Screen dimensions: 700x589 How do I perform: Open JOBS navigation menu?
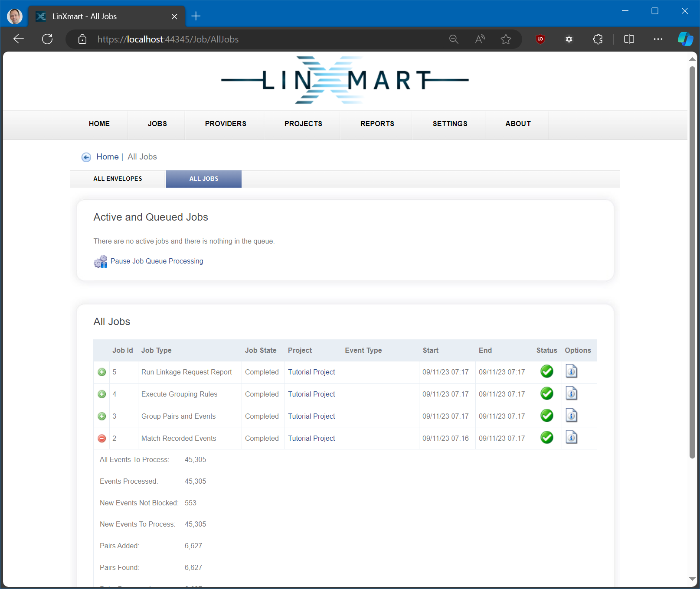(x=157, y=124)
